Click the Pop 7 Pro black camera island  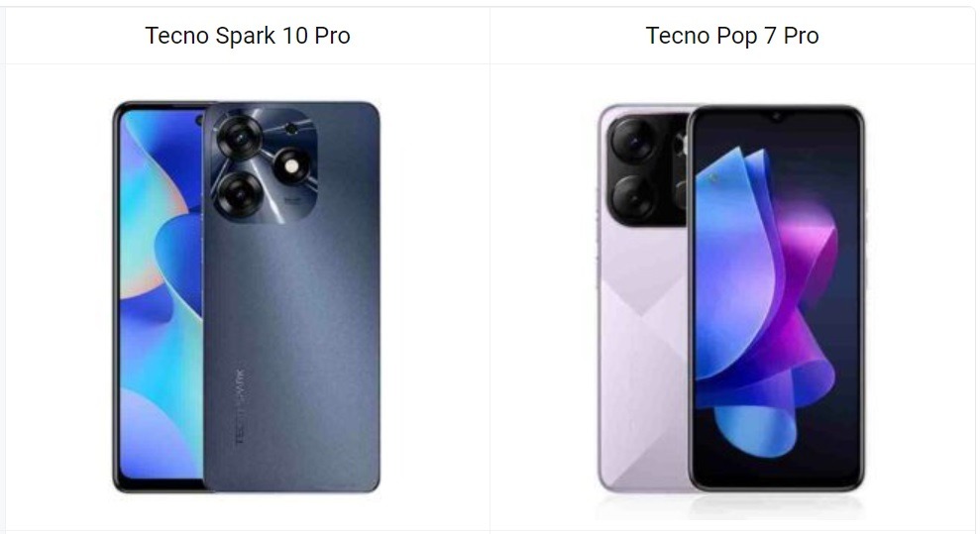point(647,169)
